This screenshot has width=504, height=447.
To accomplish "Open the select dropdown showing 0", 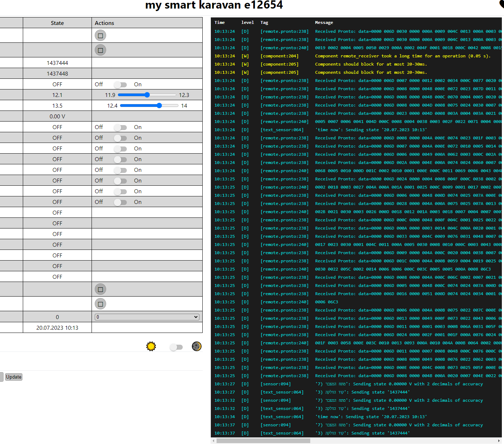I will click(x=147, y=317).
